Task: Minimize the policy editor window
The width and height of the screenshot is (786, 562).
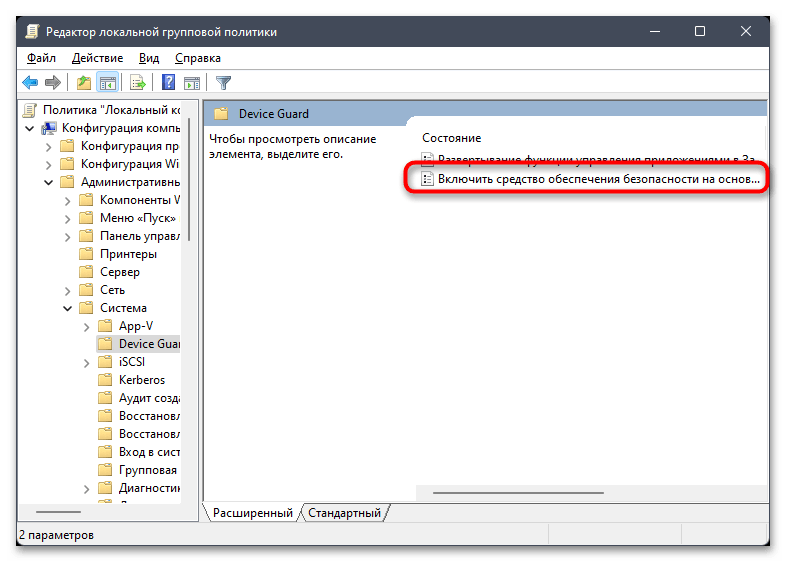Action: (x=655, y=31)
